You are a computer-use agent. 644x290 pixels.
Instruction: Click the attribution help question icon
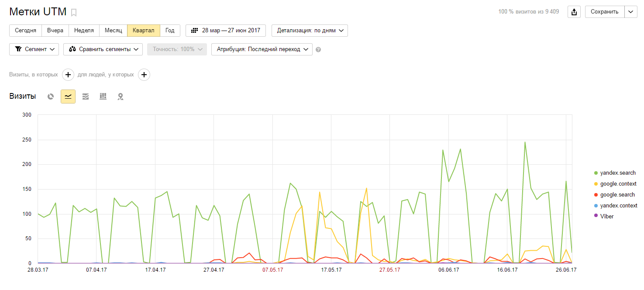pyautogui.click(x=318, y=50)
